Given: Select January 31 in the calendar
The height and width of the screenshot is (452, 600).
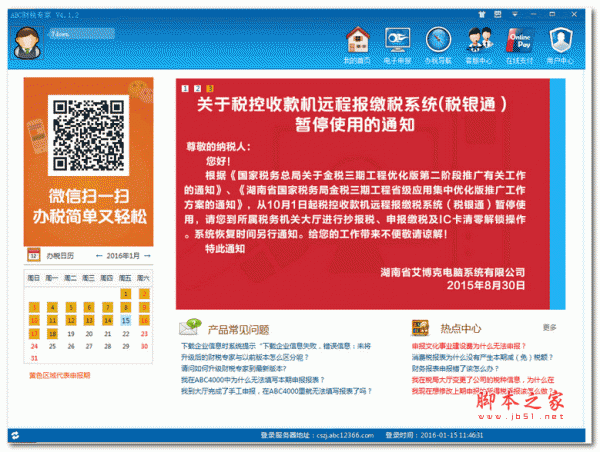Looking at the screenshot, I should click(x=34, y=358).
